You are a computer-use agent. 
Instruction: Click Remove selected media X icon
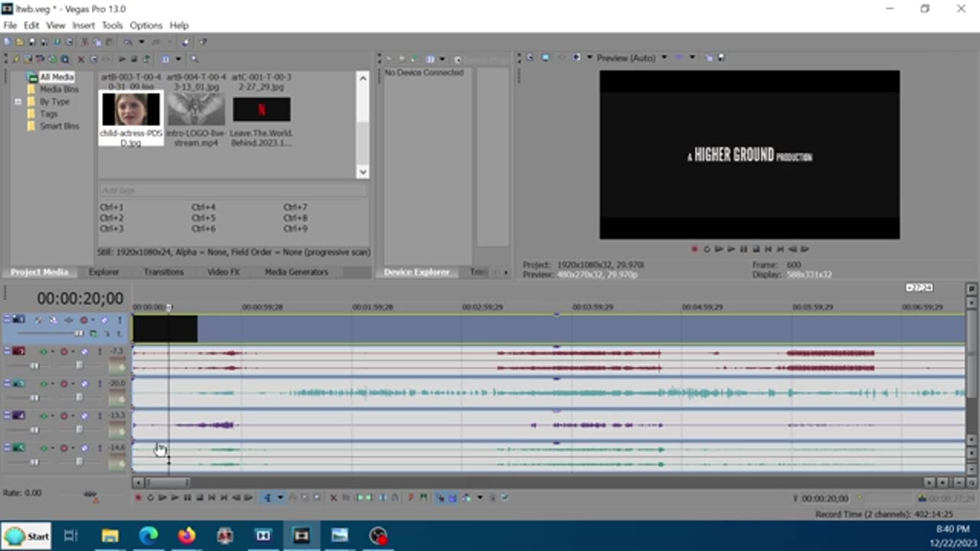(x=81, y=59)
